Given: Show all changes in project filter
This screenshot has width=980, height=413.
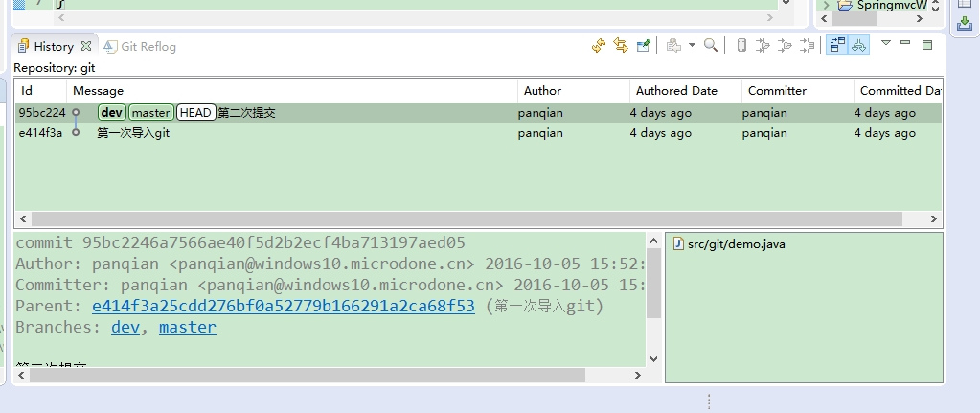Looking at the screenshot, I should 763,46.
